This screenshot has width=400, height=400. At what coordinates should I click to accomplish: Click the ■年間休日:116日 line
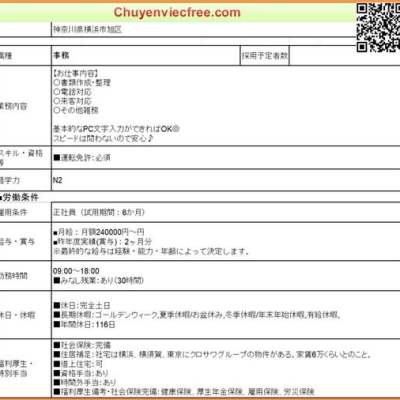(x=84, y=324)
